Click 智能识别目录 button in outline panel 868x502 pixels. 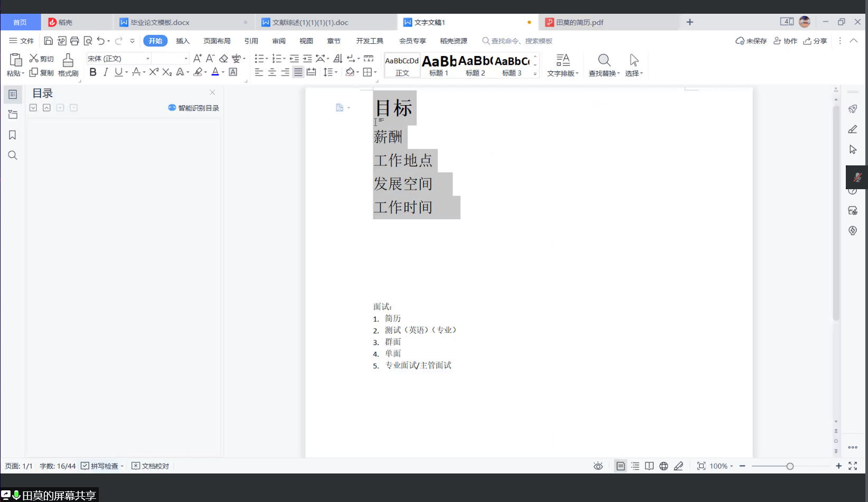click(193, 108)
